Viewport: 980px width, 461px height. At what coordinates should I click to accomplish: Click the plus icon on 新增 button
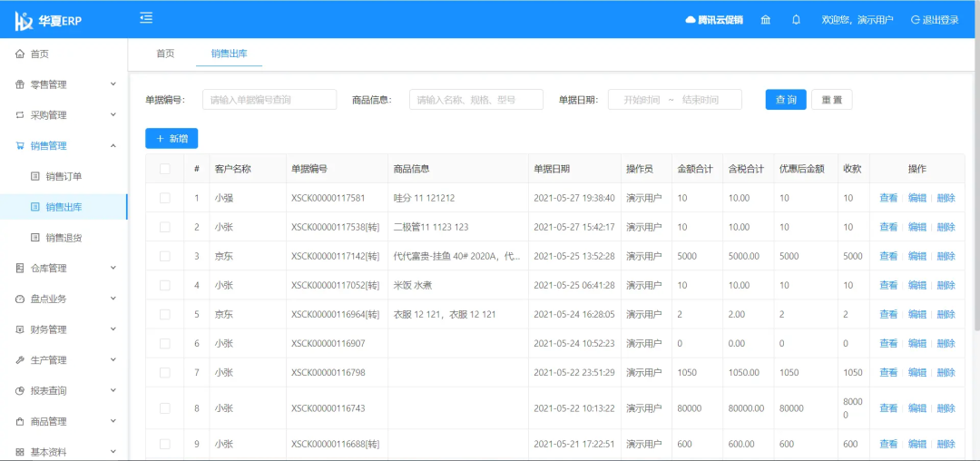coord(160,139)
